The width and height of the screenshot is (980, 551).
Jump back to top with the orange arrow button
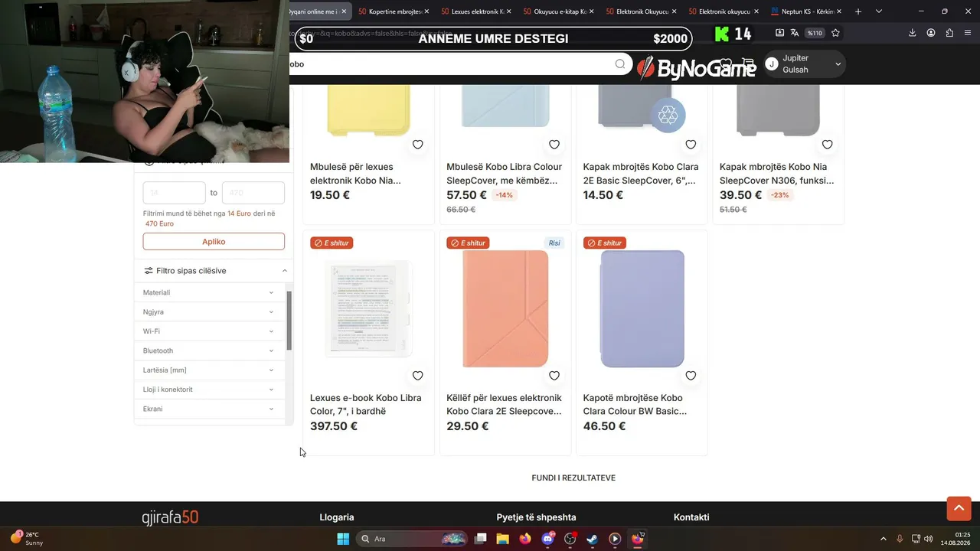(x=959, y=508)
